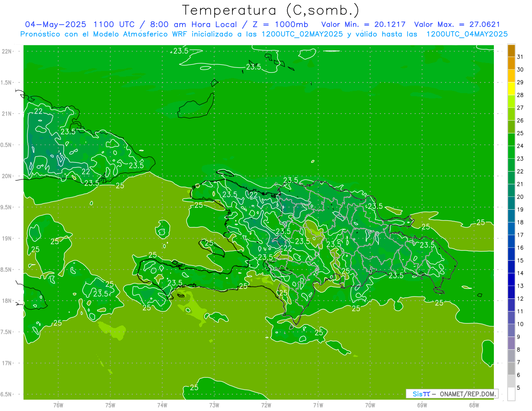
Task: Pick the white swatch below legend value 5
Action: pyautogui.click(x=511, y=394)
